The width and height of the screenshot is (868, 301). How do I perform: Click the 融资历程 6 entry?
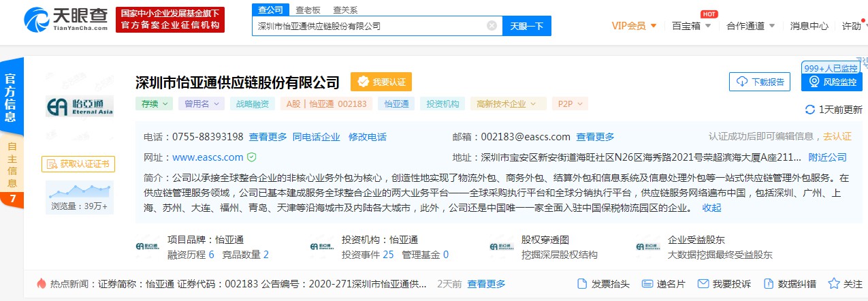(x=191, y=255)
